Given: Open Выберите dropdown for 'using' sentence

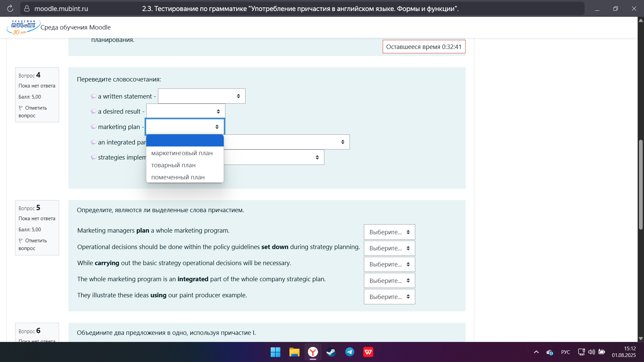Looking at the screenshot, I should point(389,297).
